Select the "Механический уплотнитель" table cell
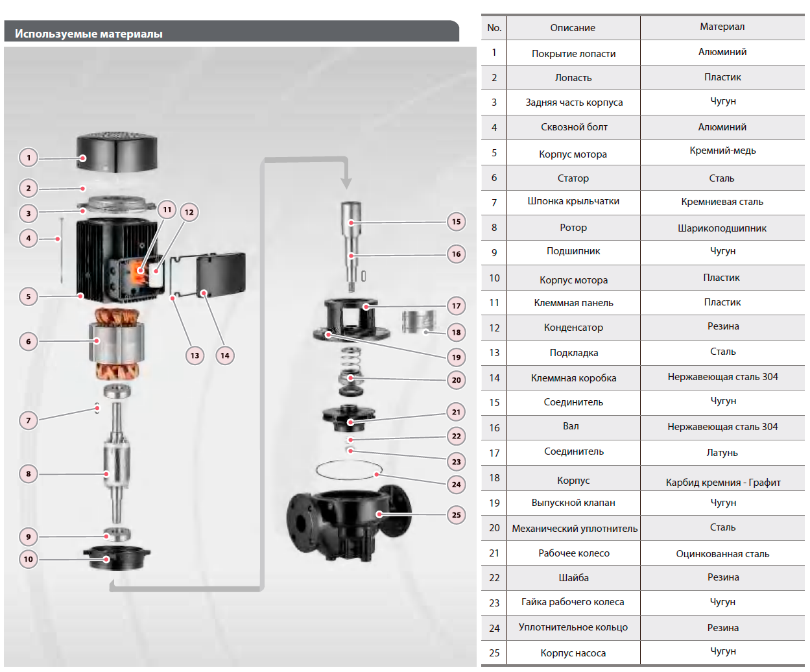This screenshot has width=810, height=672. click(x=574, y=529)
